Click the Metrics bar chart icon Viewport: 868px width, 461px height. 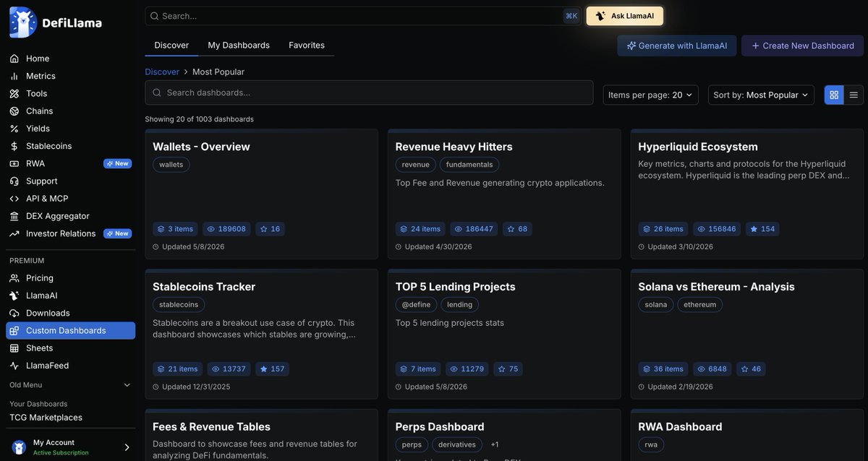point(14,76)
